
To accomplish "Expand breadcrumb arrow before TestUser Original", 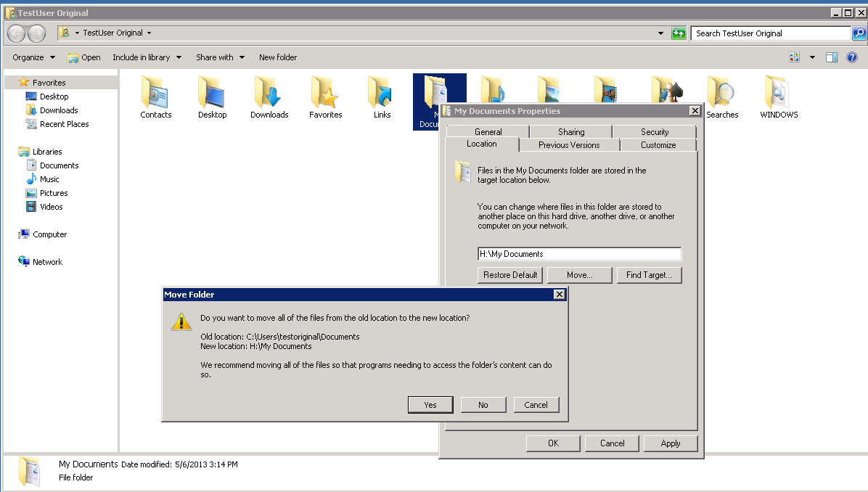I will click(77, 33).
